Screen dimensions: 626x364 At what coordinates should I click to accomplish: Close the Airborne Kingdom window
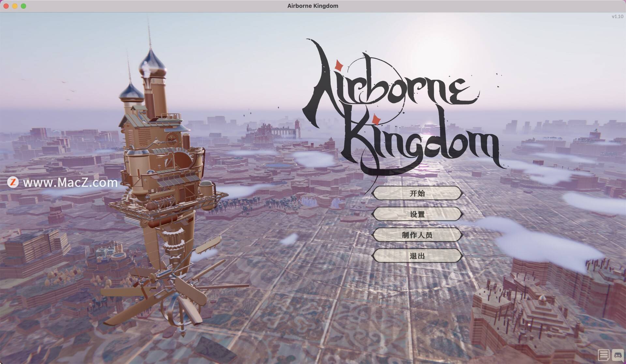pyautogui.click(x=6, y=6)
